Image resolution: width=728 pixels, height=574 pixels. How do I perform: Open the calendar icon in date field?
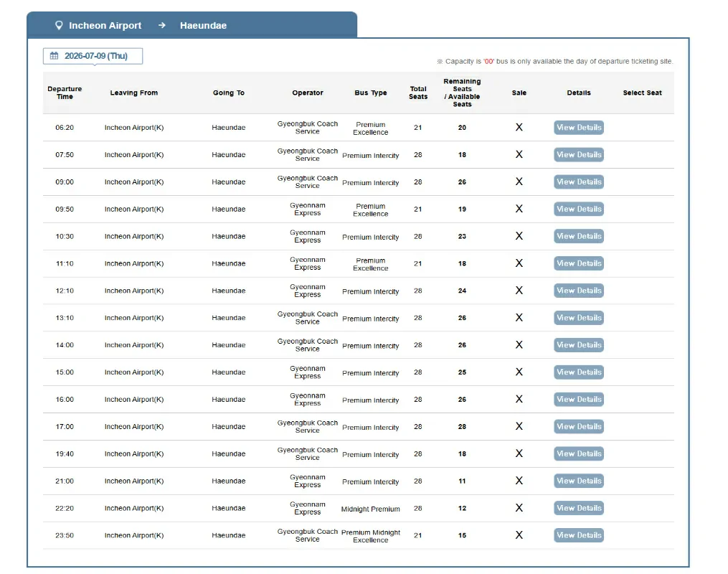click(55, 56)
